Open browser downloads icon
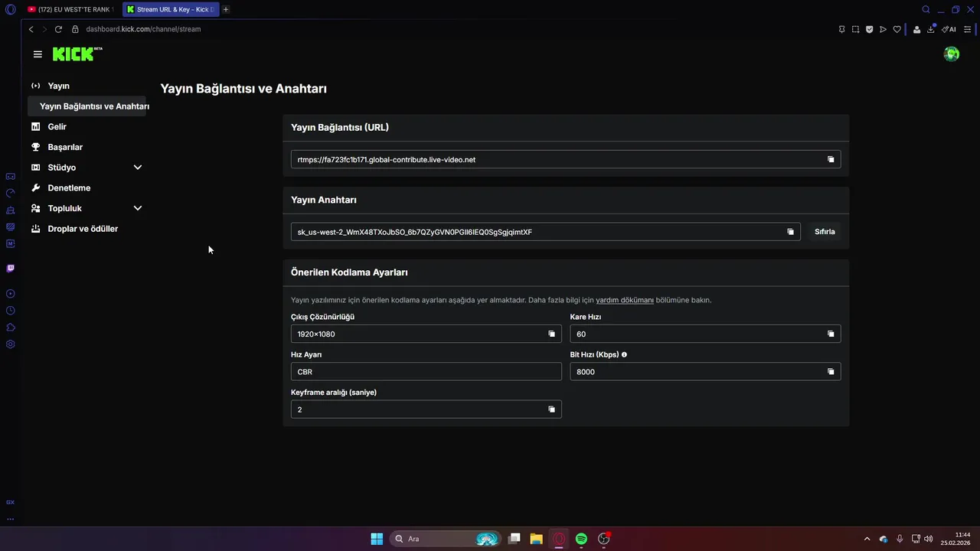Viewport: 980px width, 551px height. tap(931, 29)
